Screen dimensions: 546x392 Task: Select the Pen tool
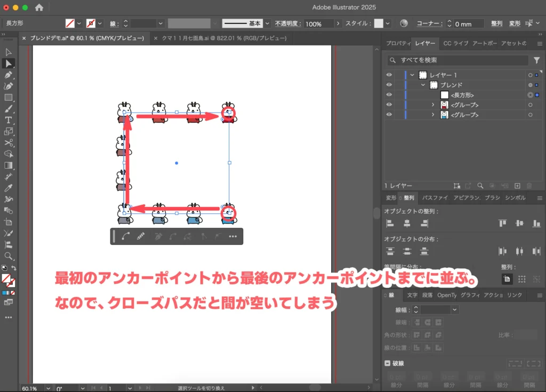pyautogui.click(x=9, y=75)
